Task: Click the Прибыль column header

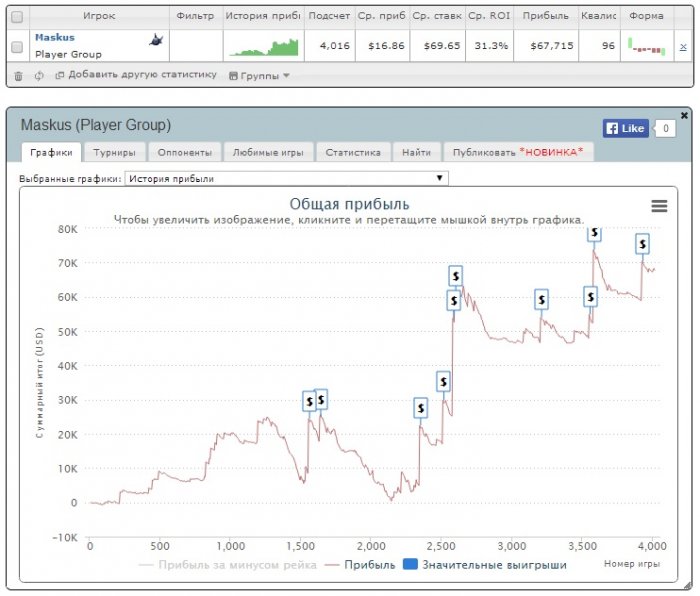Action: [546, 16]
